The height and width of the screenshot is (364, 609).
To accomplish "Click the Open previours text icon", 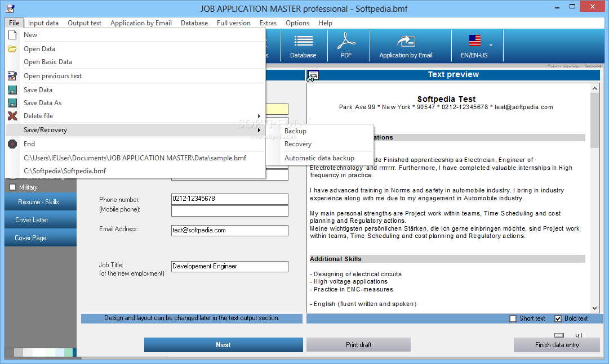I will (x=12, y=76).
